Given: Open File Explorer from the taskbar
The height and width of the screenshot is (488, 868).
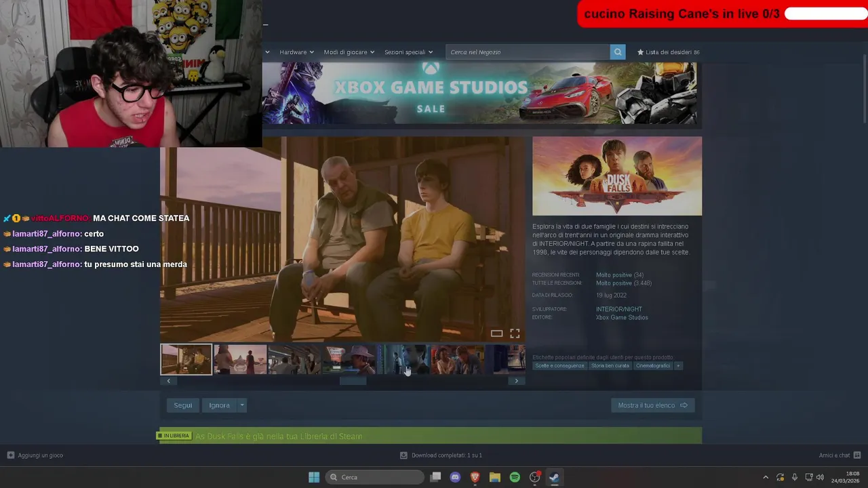Looking at the screenshot, I should [x=495, y=477].
